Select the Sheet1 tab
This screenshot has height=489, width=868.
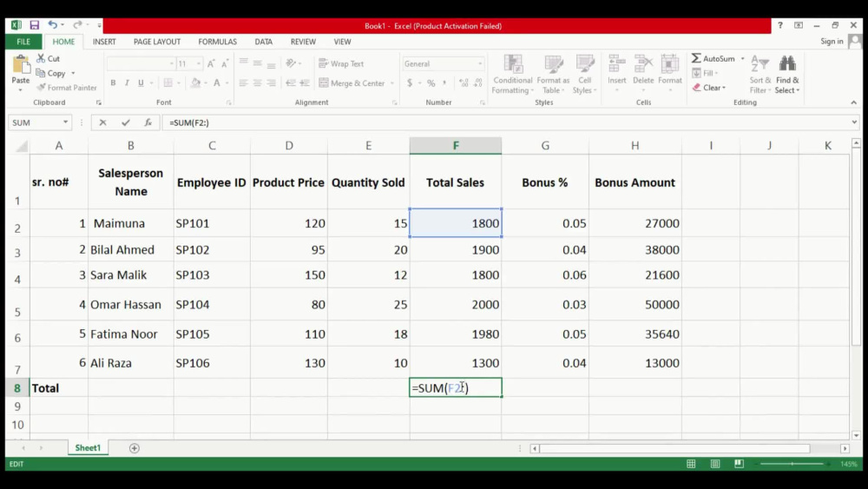88,447
